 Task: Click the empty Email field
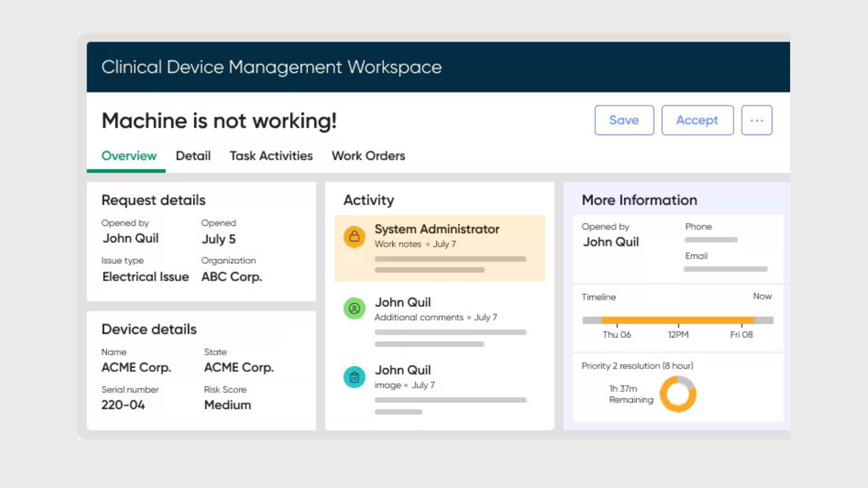(726, 269)
